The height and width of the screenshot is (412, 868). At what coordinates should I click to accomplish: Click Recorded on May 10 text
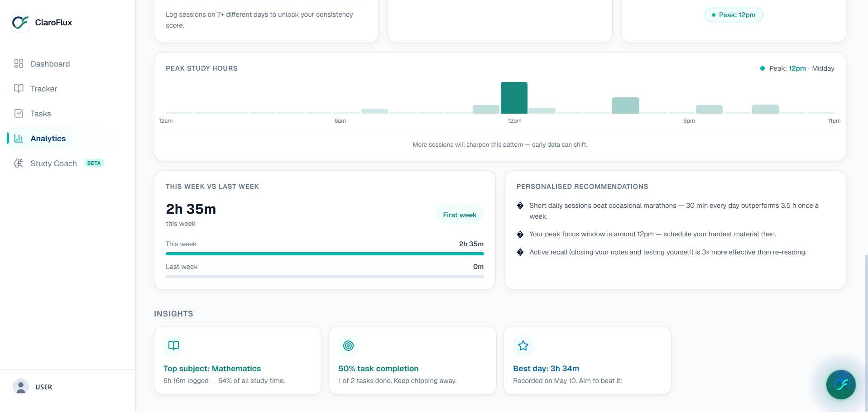click(x=567, y=381)
